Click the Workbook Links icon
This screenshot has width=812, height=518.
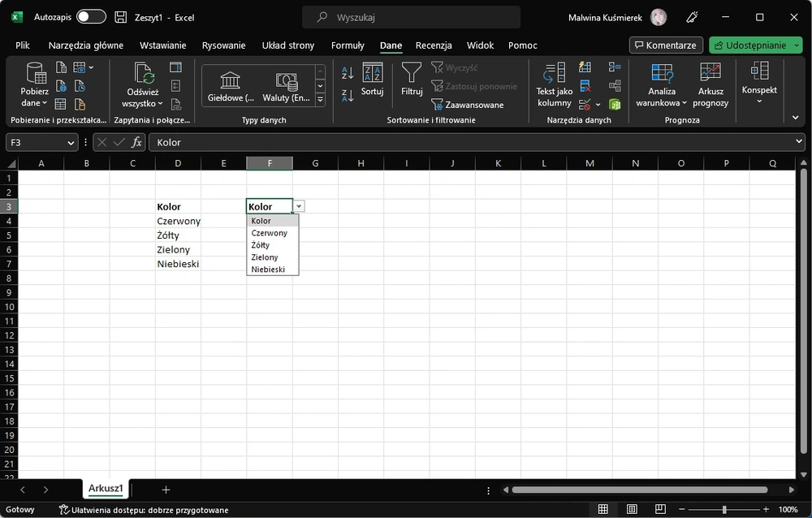pos(175,104)
